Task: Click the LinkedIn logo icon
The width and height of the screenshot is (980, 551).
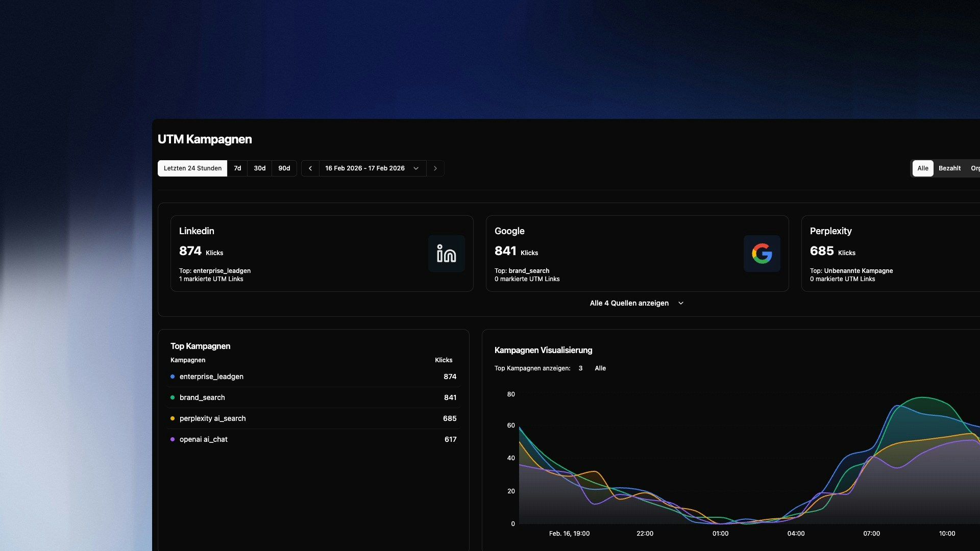Action: [x=446, y=254]
